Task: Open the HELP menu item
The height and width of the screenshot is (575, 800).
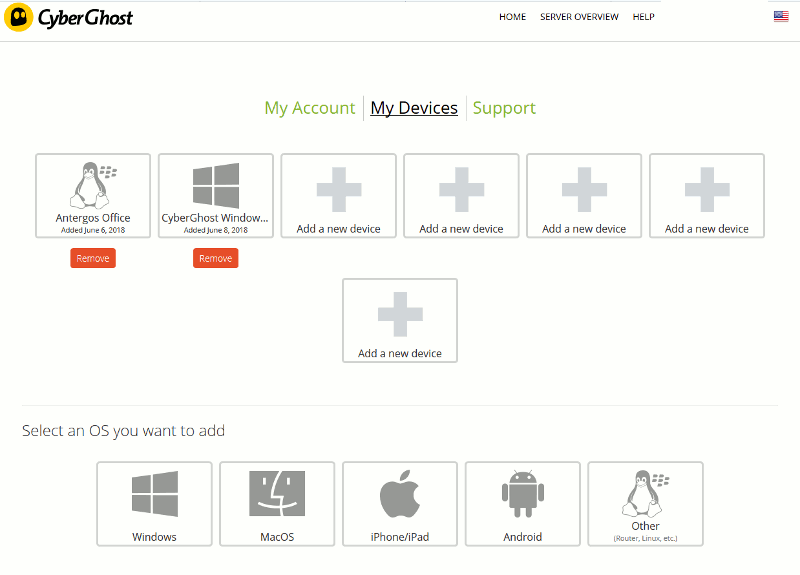Action: click(643, 17)
